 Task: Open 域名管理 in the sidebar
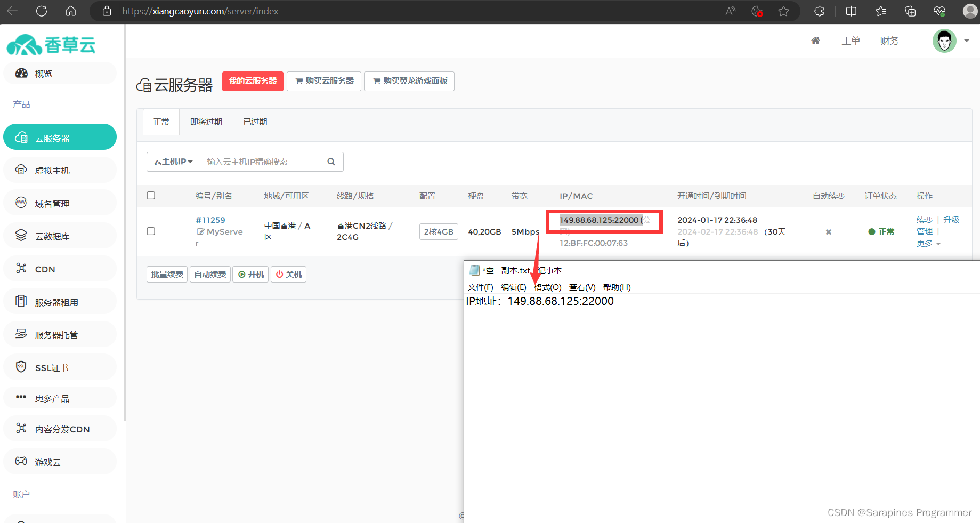click(x=60, y=203)
